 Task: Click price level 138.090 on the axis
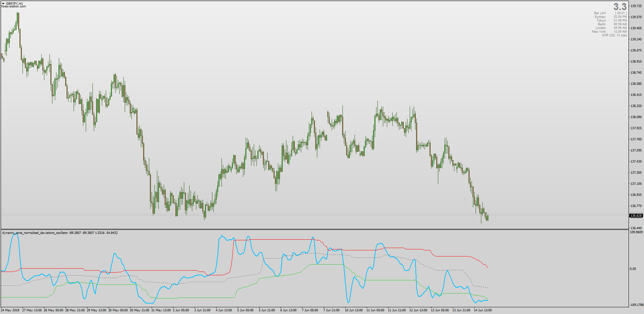click(x=636, y=117)
